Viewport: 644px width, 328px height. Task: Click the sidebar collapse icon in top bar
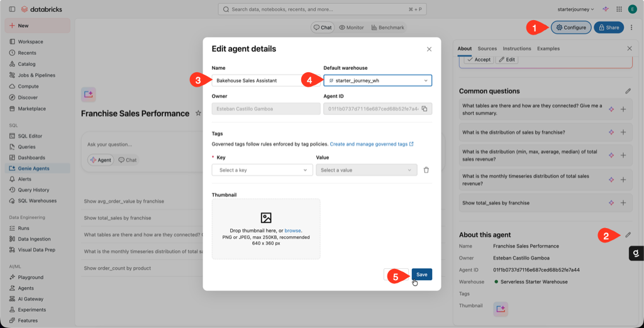pos(11,9)
